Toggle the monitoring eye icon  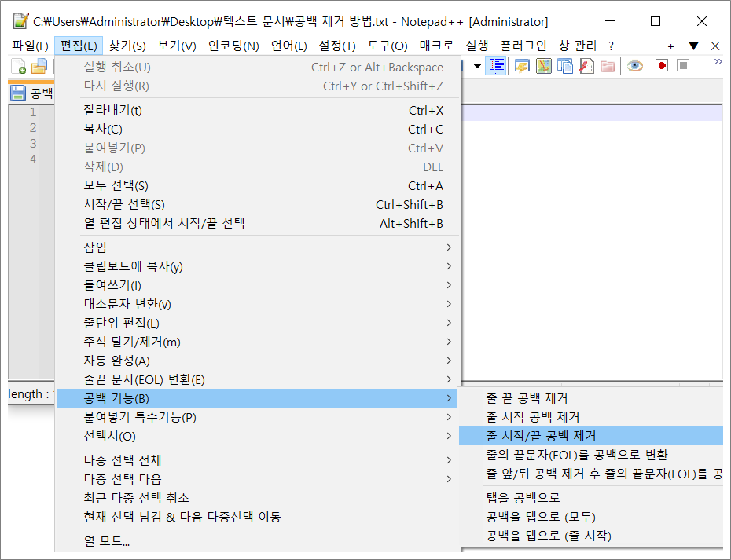[634, 66]
